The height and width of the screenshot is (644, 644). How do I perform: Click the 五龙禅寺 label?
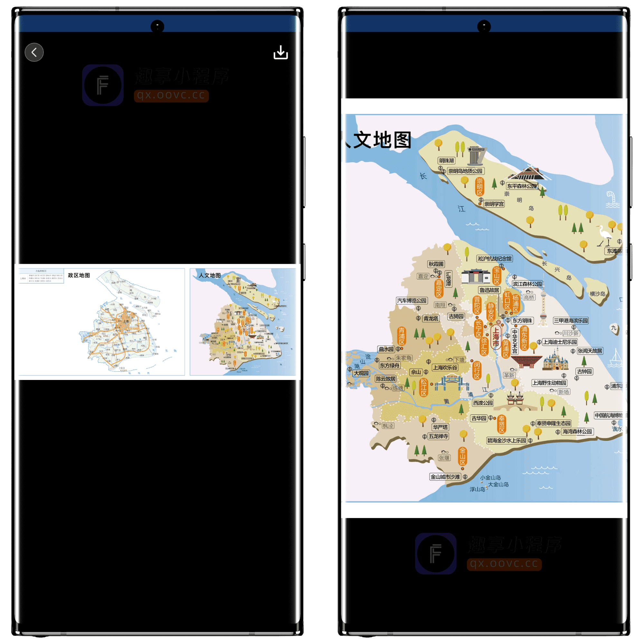(438, 436)
